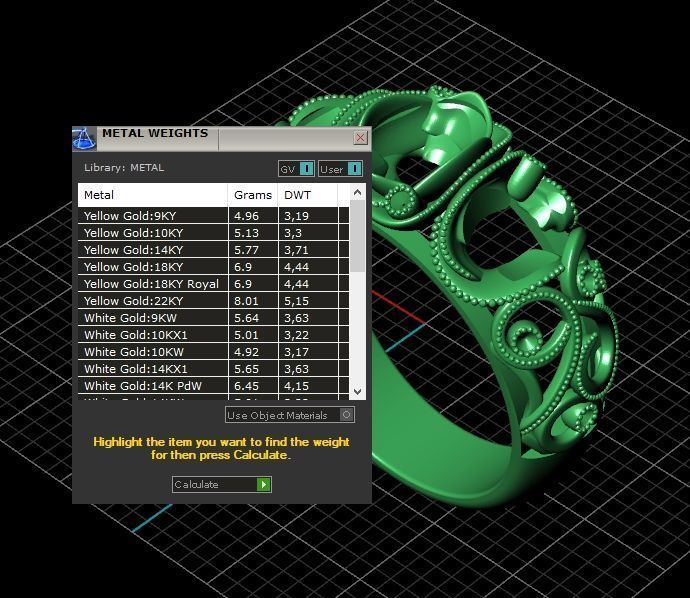Image resolution: width=690 pixels, height=598 pixels.
Task: Click the 4.92 grams value
Action: (x=246, y=352)
